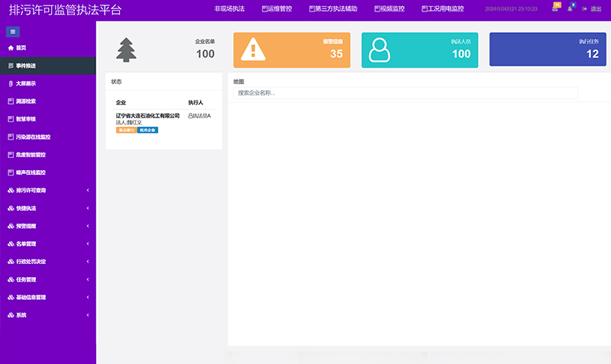
Task: Click the 退出 logout link
Action: [596, 9]
